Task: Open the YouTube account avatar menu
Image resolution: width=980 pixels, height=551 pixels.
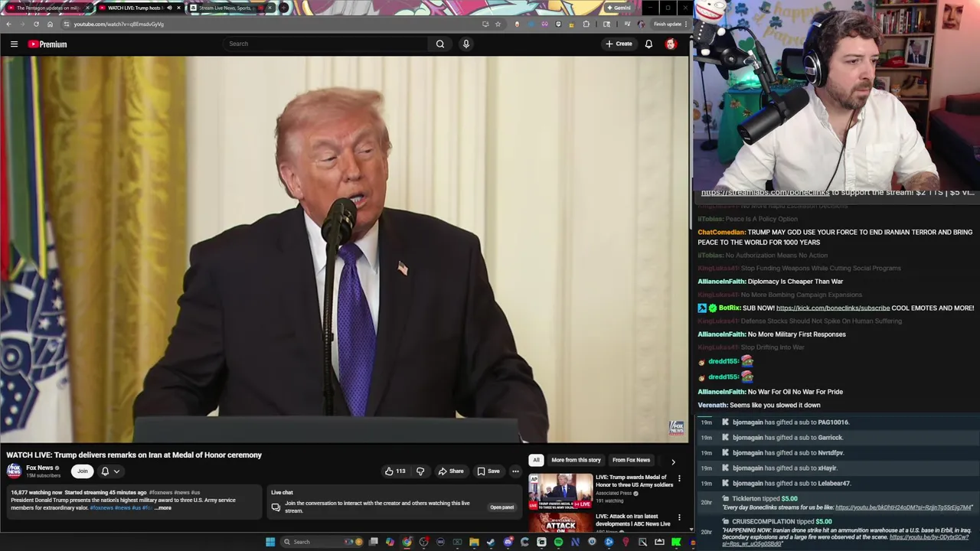Action: coord(671,44)
